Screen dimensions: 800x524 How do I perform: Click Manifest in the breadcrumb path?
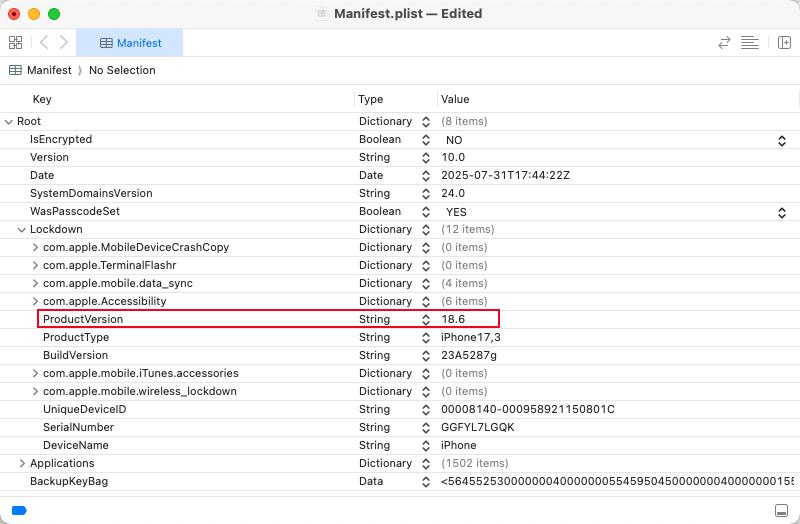click(x=49, y=70)
